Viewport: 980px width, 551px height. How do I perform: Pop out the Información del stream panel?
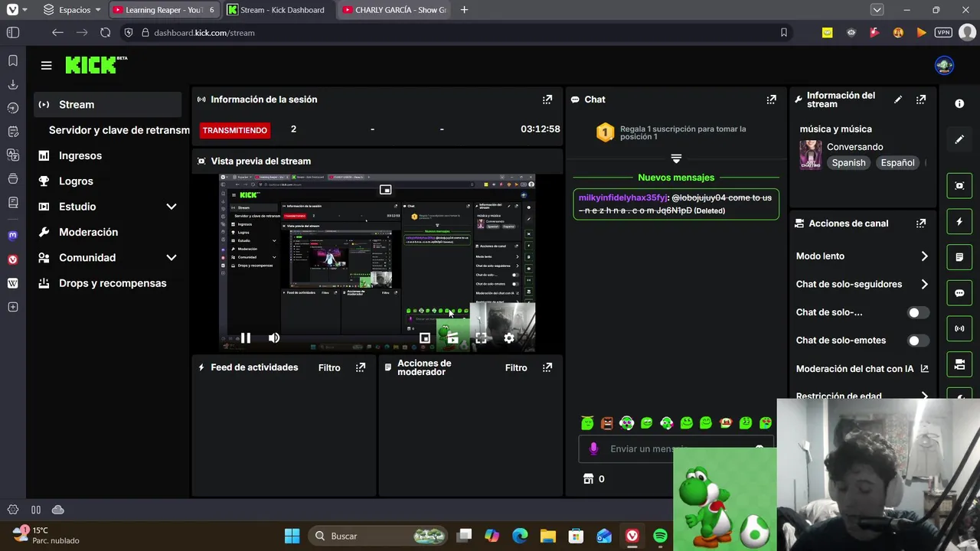pos(921,99)
